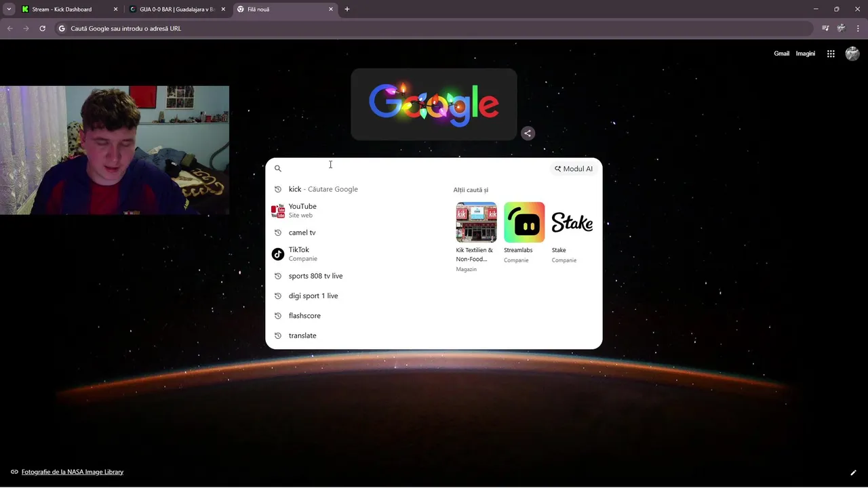The height and width of the screenshot is (488, 868).
Task: Open the Stake logo thumbnail
Action: [x=572, y=222]
